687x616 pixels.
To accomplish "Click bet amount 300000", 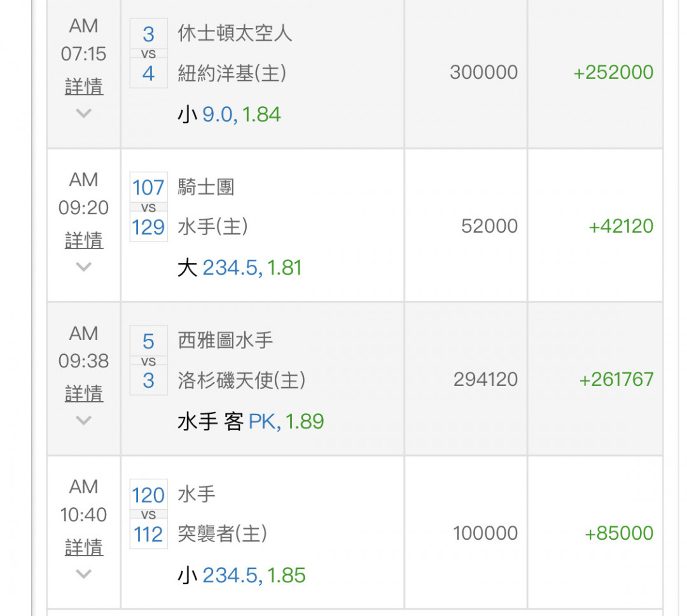I will 483,72.
